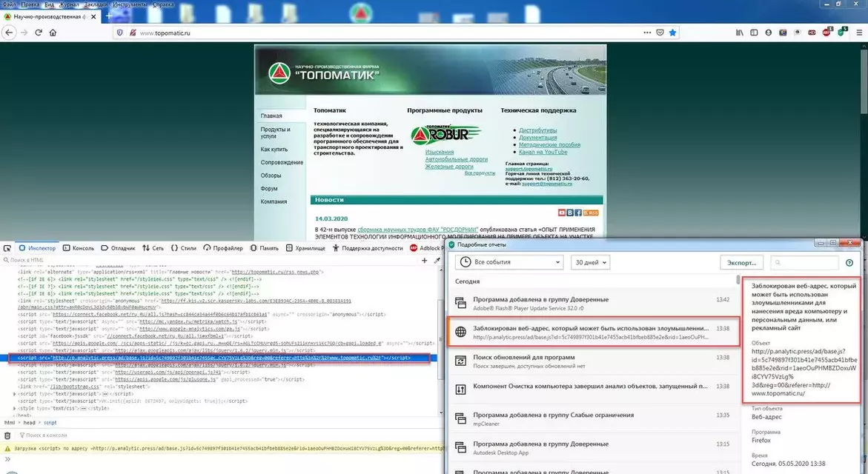Open the Поддержка доступности DevTools tab
This screenshot has width=868, height=474.
(x=368, y=248)
